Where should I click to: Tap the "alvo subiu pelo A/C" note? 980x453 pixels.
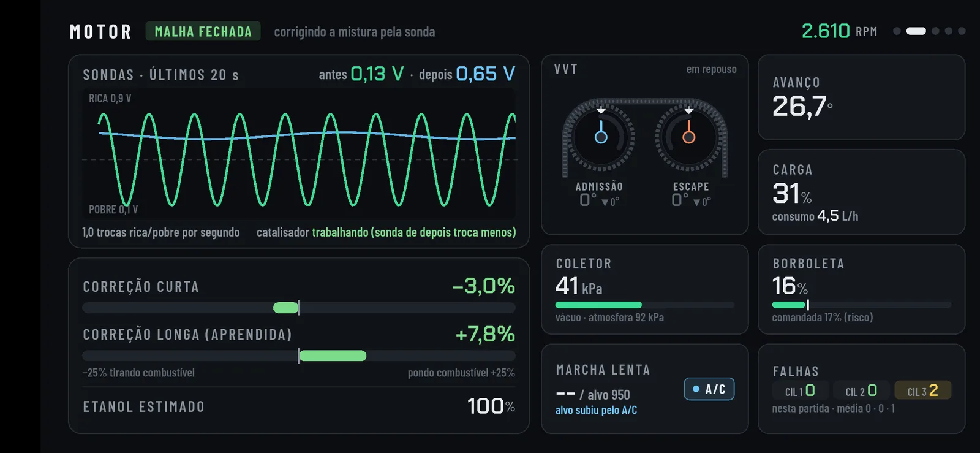tap(596, 410)
